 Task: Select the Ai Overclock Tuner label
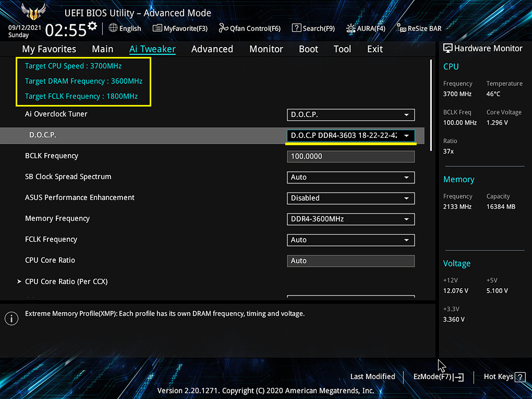pos(56,114)
